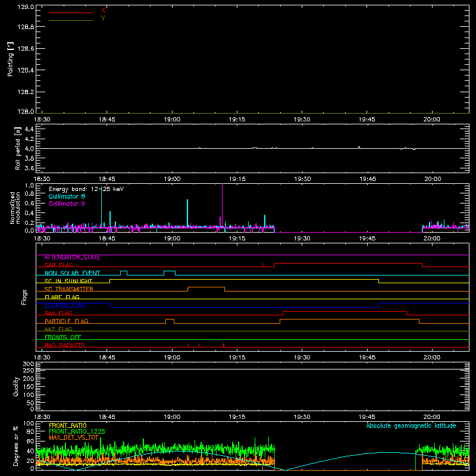Click the 19:00 label under Quality plot
This screenshot has height=476, width=476.
(x=172, y=417)
